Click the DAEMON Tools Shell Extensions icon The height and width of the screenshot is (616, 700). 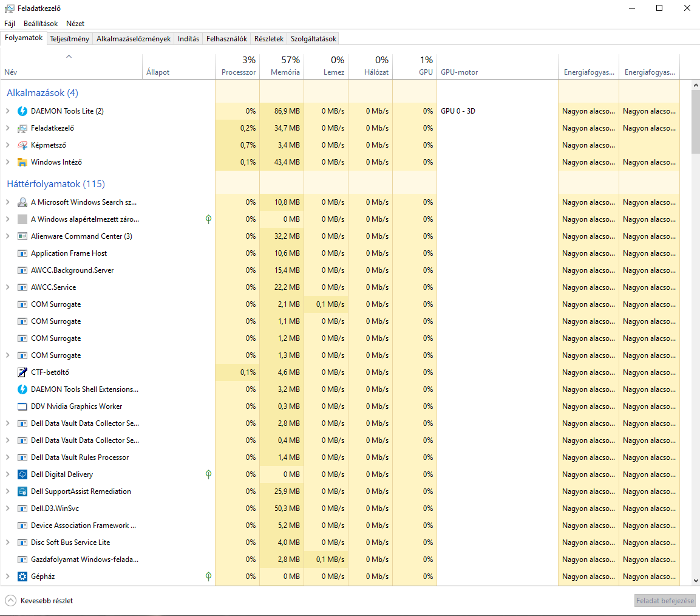(22, 389)
